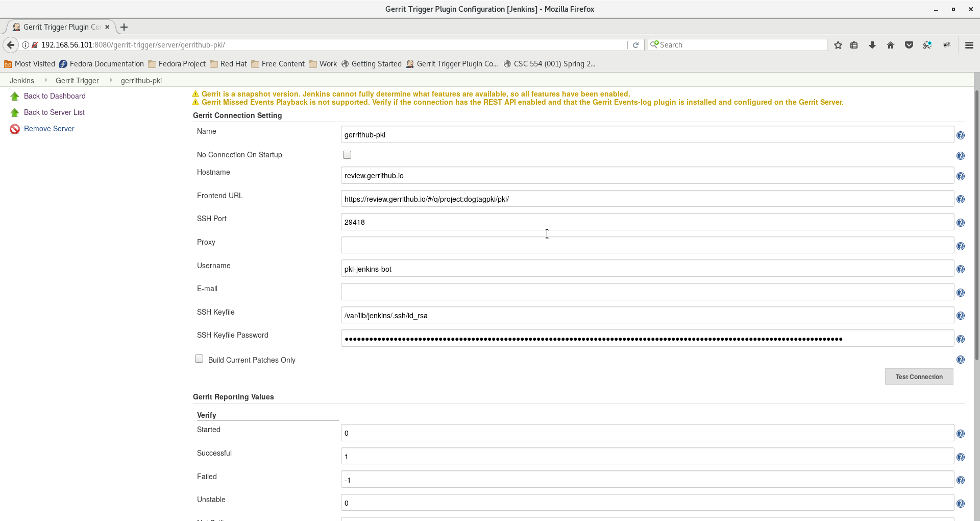This screenshot has height=521, width=980.
Task: Follow the Back to Dashboard link
Action: [x=55, y=96]
